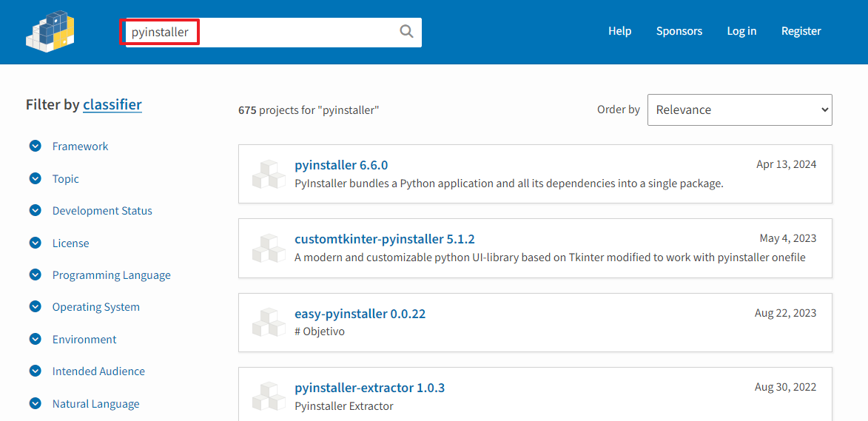Expand the License filter chevron

coord(36,243)
